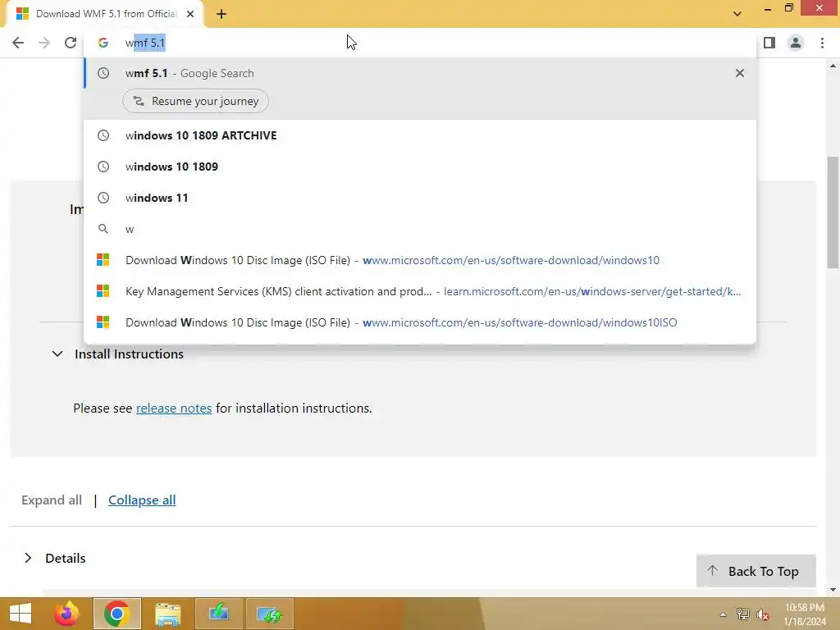The height and width of the screenshot is (630, 840).
Task: Click the network tray icon
Action: pos(743,614)
